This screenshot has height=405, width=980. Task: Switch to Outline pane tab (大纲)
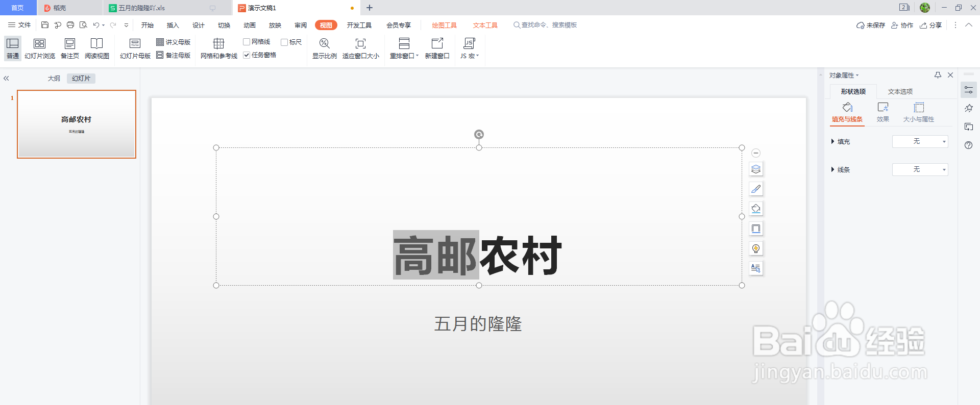(x=54, y=79)
